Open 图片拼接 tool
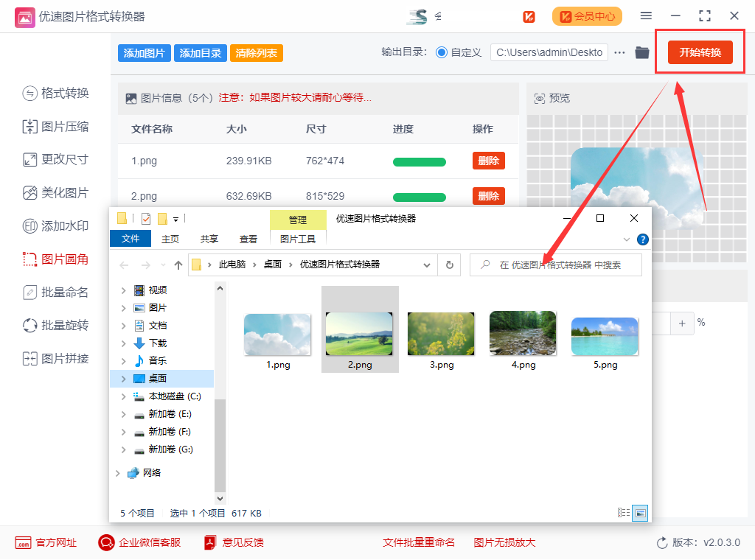 coord(55,358)
